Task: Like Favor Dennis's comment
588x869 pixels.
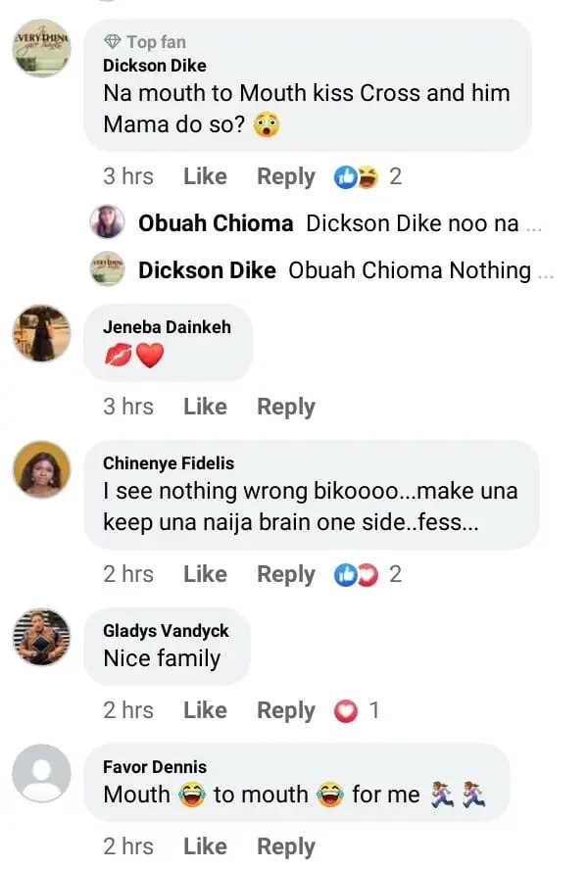Action: point(205,846)
